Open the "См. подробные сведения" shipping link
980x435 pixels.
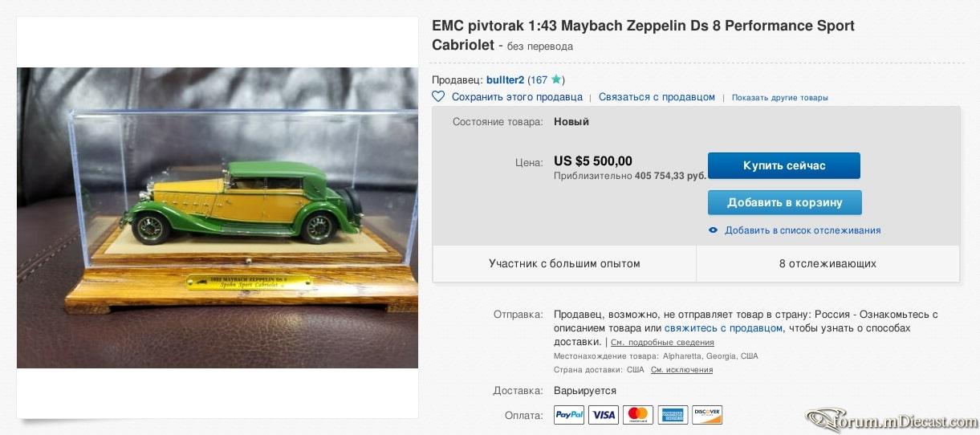pyautogui.click(x=662, y=343)
